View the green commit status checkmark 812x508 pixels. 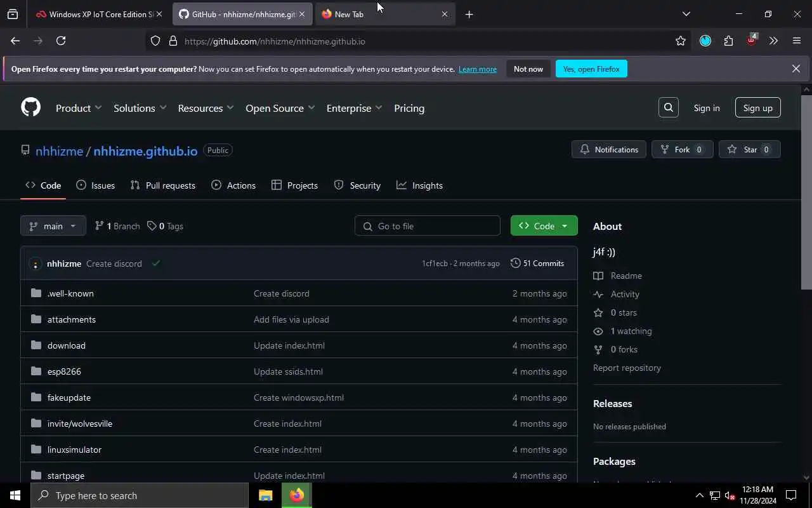[x=156, y=263]
